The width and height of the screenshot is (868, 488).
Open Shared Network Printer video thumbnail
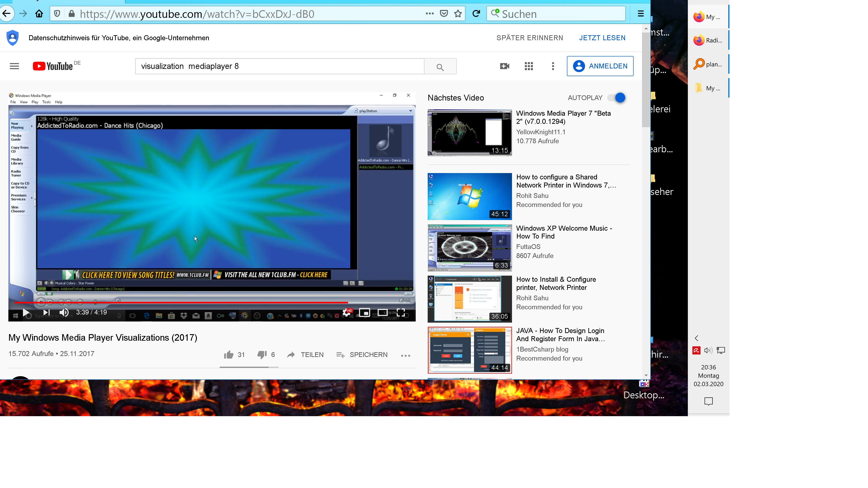pyautogui.click(x=469, y=196)
